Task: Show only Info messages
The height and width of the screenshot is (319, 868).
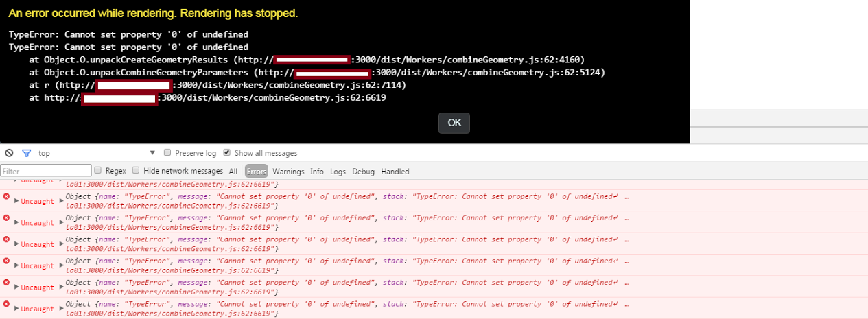Action: pyautogui.click(x=317, y=171)
